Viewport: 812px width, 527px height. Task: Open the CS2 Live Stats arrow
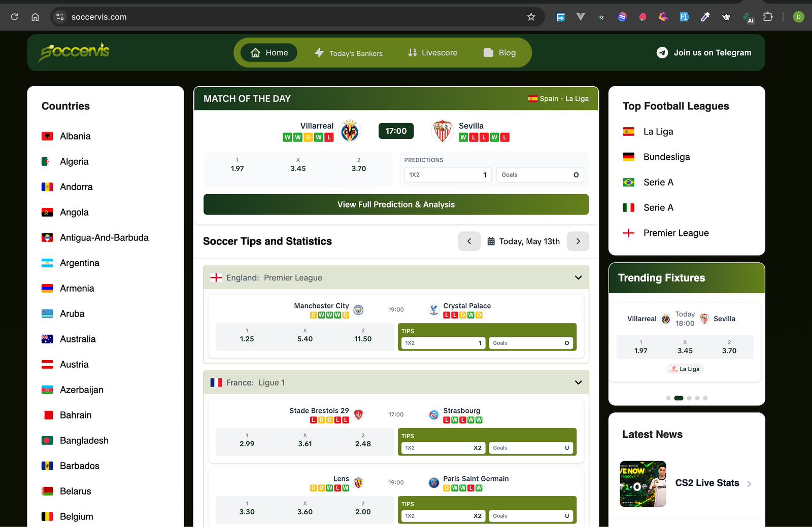click(x=749, y=484)
